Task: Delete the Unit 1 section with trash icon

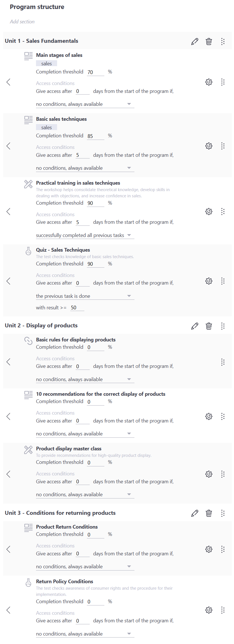Action: click(209, 42)
